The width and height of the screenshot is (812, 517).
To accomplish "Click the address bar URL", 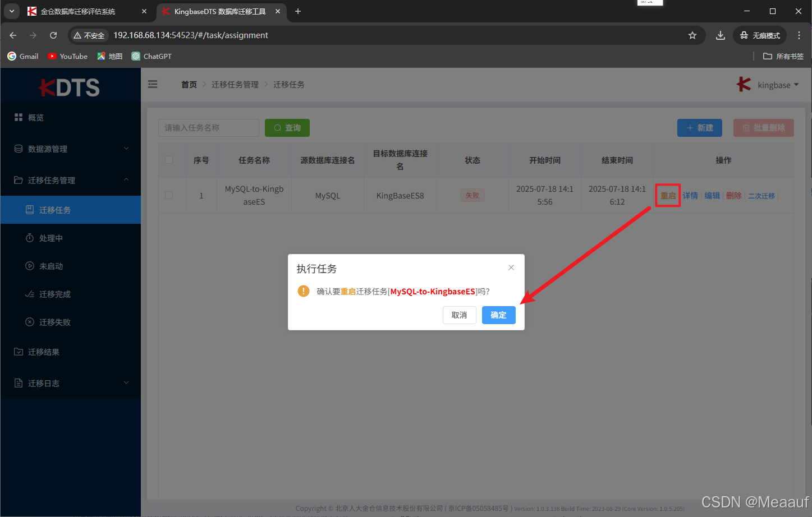I will pos(191,35).
